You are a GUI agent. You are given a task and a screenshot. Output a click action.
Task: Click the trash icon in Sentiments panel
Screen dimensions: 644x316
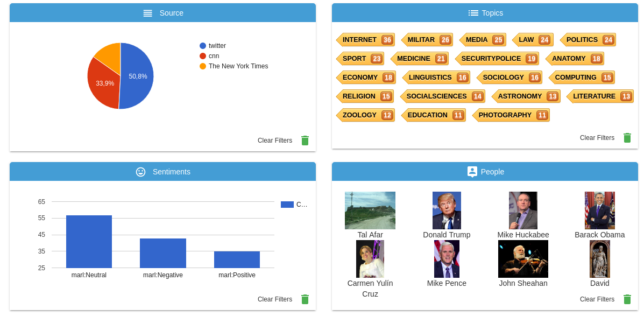[305, 299]
